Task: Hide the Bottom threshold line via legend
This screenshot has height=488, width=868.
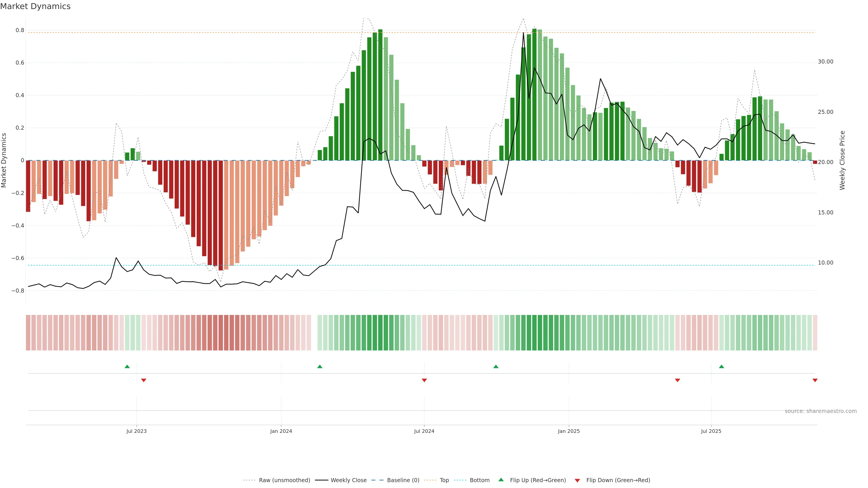Action: 479,480
